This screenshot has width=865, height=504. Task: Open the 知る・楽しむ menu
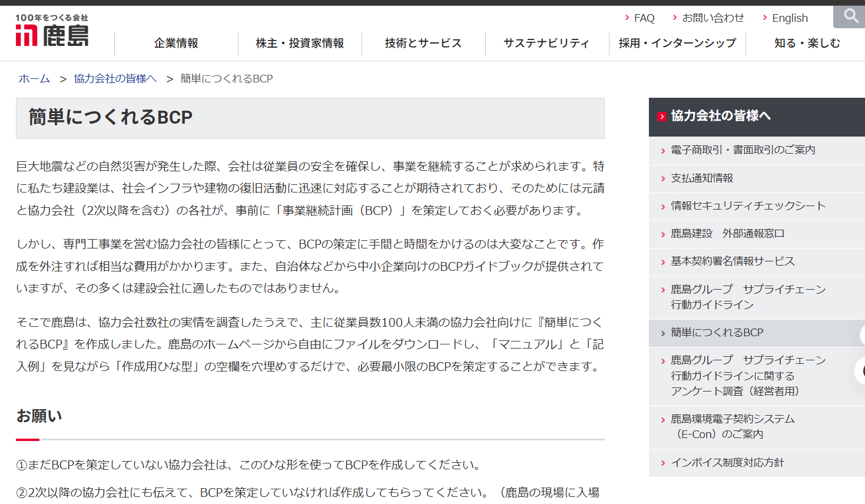(807, 43)
